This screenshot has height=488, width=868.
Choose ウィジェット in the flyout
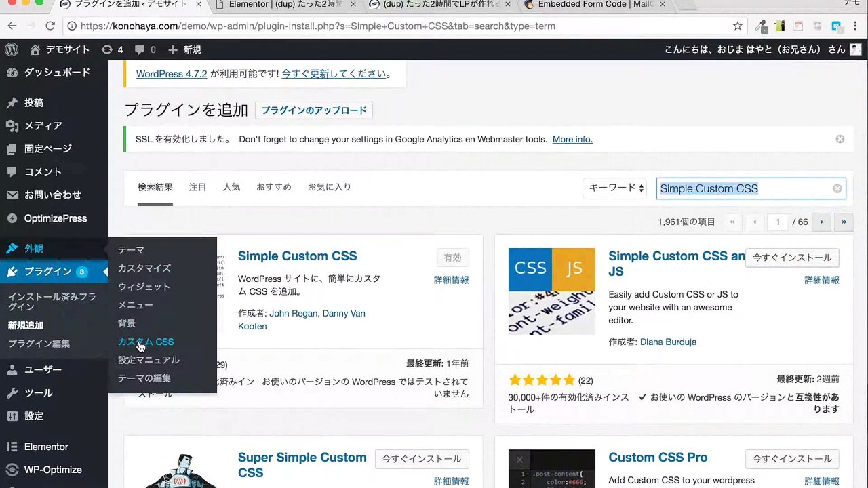coord(144,287)
